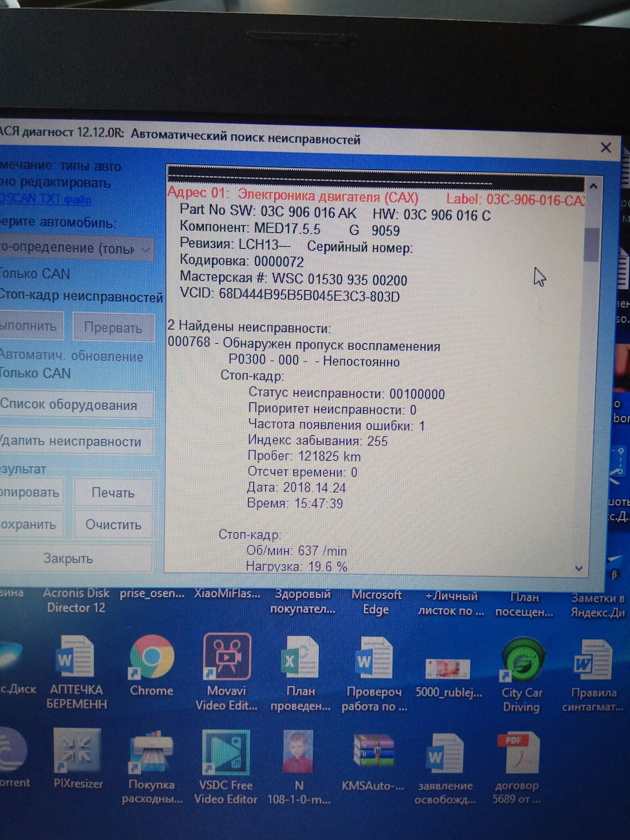This screenshot has height=840, width=630.
Task: Open Здоровый покупатель desktop item
Action: (x=303, y=601)
